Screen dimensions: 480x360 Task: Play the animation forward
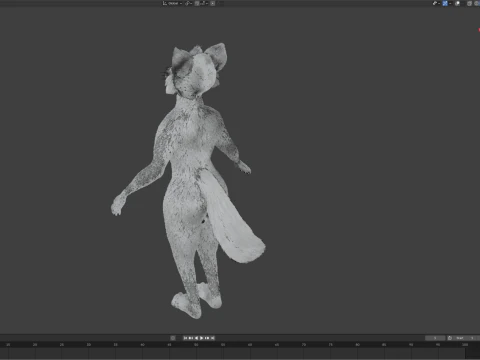click(x=201, y=338)
